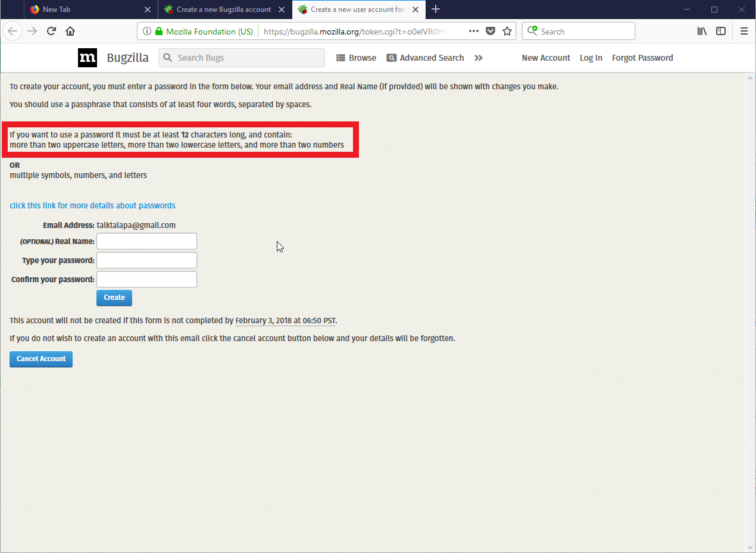Screen dimensions: 756x553
Task: Click the search engine icon in Search box
Action: coord(532,31)
